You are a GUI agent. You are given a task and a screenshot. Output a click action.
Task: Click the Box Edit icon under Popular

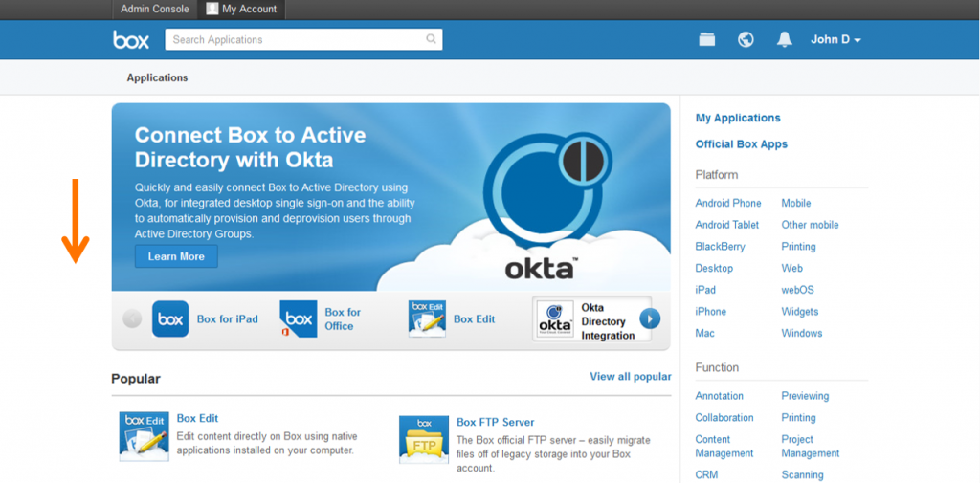pyautogui.click(x=144, y=437)
